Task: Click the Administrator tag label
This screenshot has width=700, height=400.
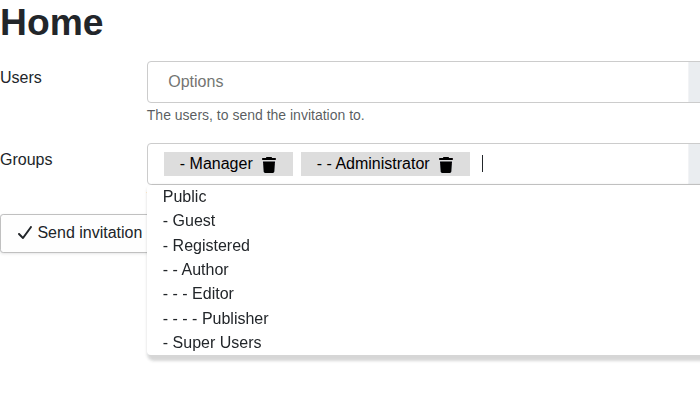Action: click(373, 164)
